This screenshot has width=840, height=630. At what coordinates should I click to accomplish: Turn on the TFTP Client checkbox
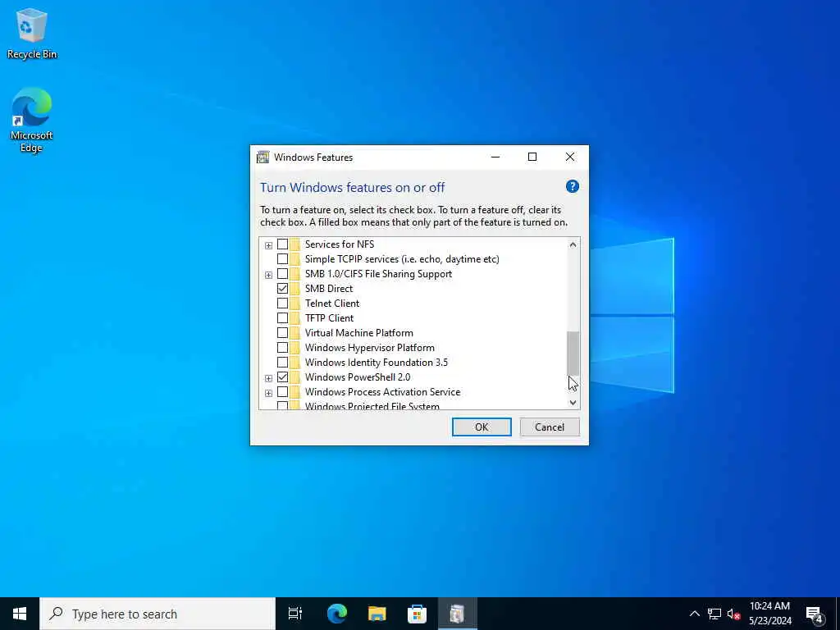coord(282,317)
